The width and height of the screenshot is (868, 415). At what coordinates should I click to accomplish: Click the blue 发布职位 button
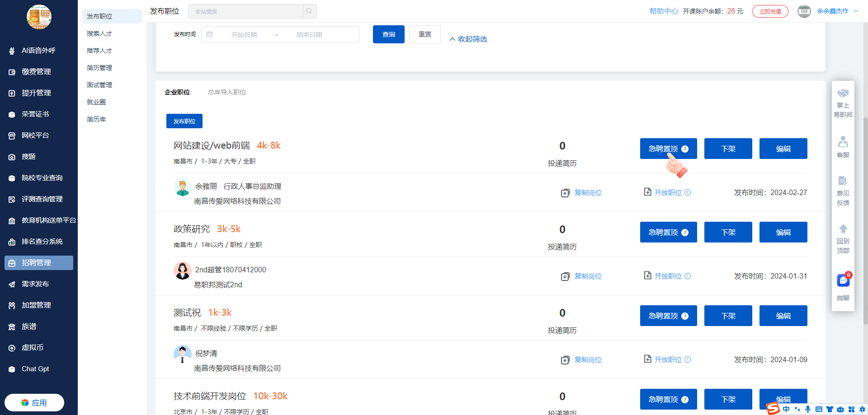click(x=184, y=121)
